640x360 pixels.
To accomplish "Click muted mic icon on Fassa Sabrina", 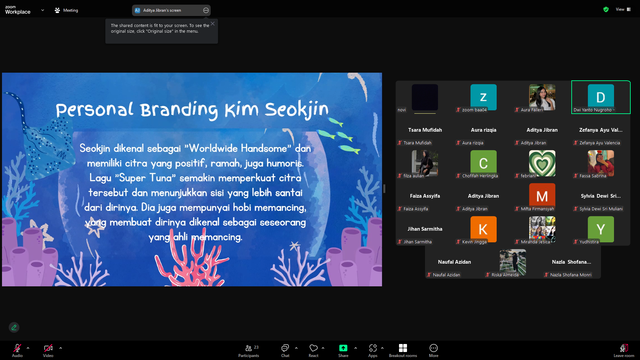I will pyautogui.click(x=576, y=176).
